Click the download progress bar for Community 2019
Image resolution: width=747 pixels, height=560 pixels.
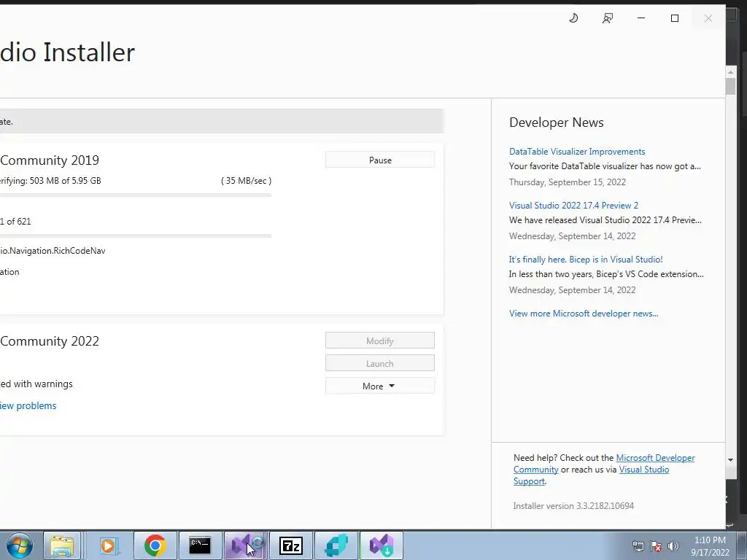tap(135, 195)
